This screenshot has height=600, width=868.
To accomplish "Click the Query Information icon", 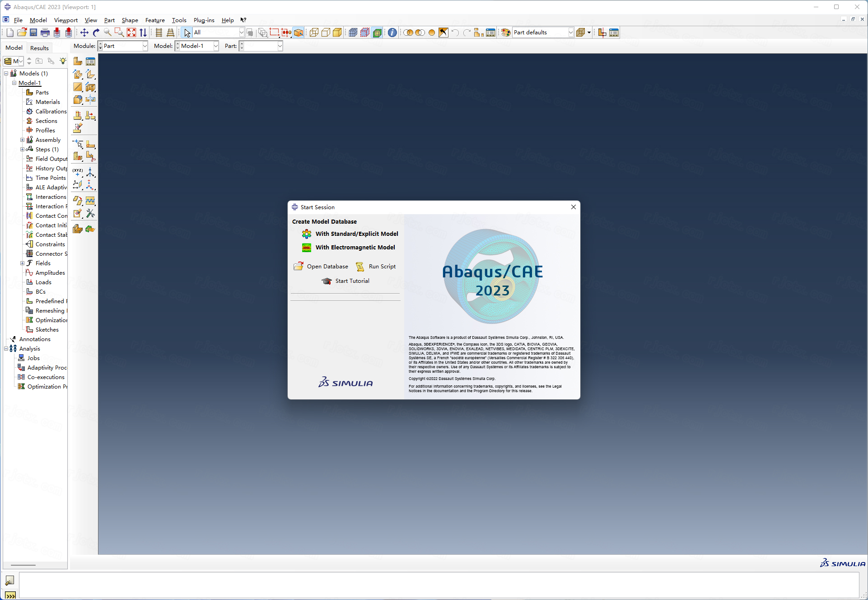I will click(x=392, y=32).
